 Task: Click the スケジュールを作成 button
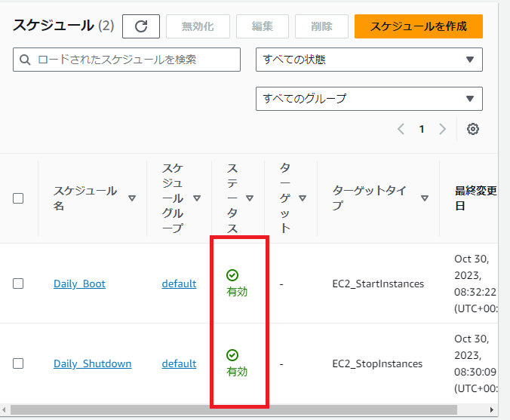418,26
